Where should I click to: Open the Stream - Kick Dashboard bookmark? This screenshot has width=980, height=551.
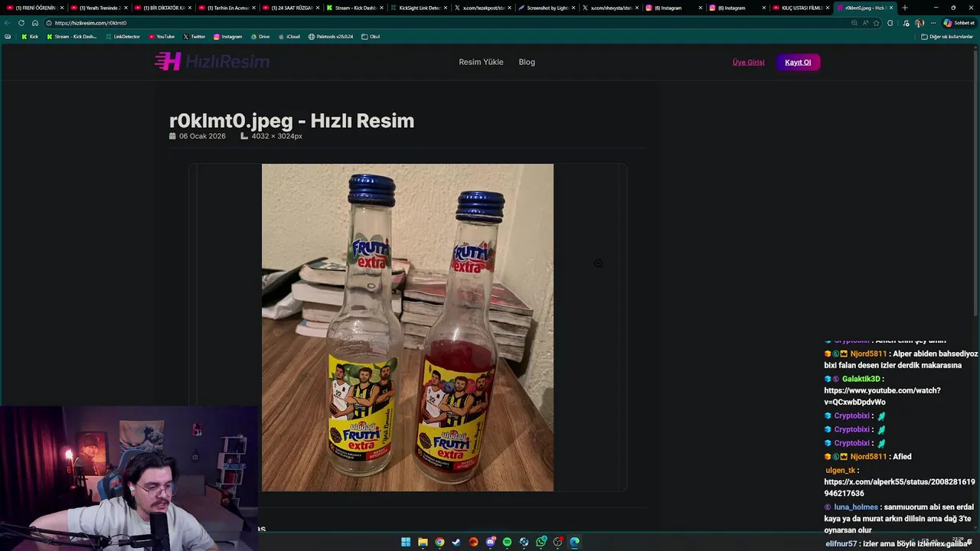pos(72,37)
